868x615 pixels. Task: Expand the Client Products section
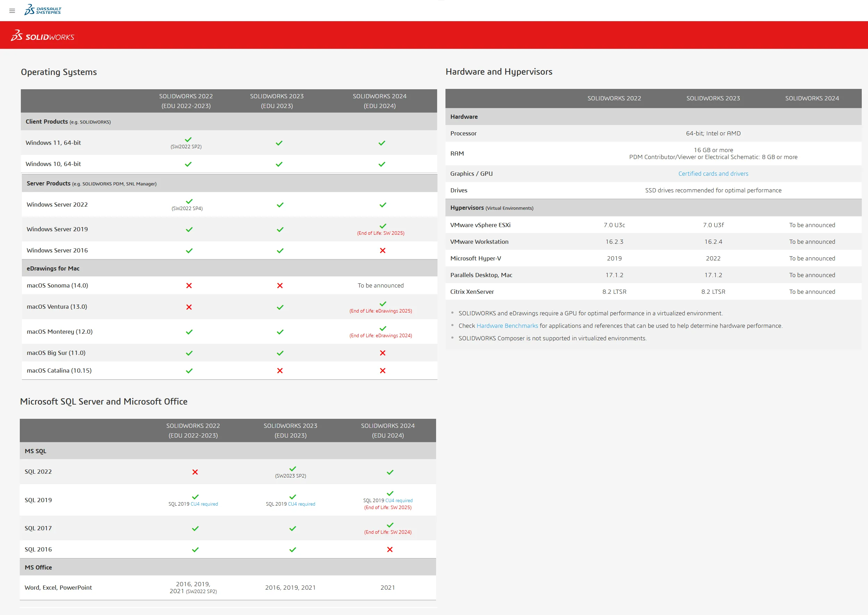pyautogui.click(x=47, y=122)
